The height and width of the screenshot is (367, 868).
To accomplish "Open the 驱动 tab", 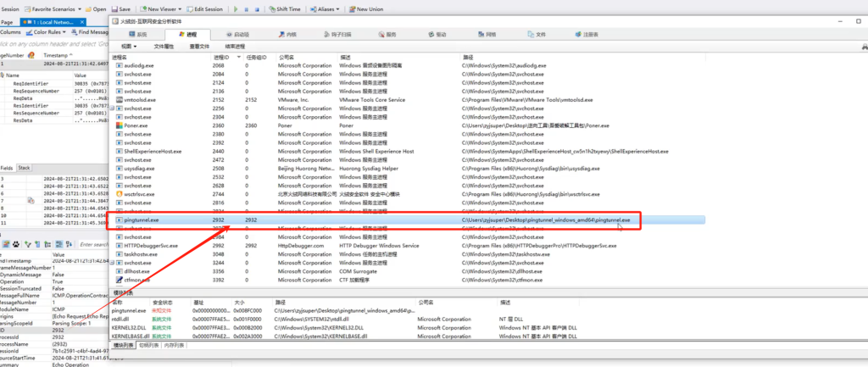I will [x=437, y=34].
